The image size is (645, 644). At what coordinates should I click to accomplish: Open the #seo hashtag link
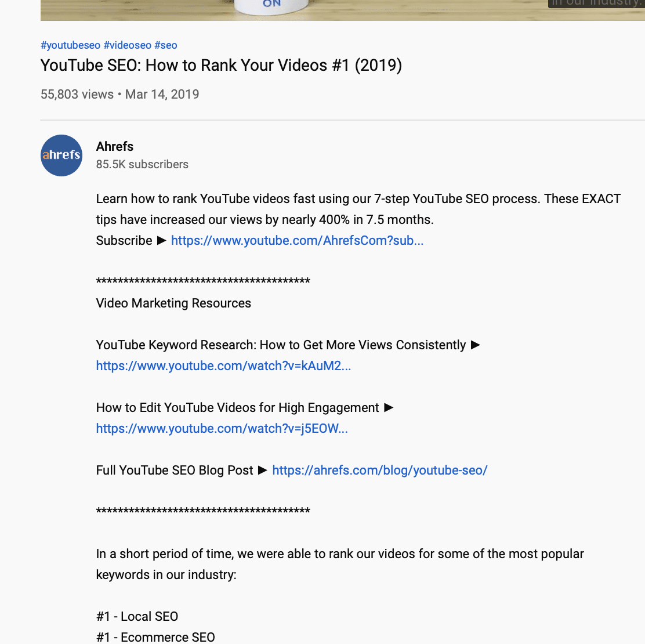point(166,45)
